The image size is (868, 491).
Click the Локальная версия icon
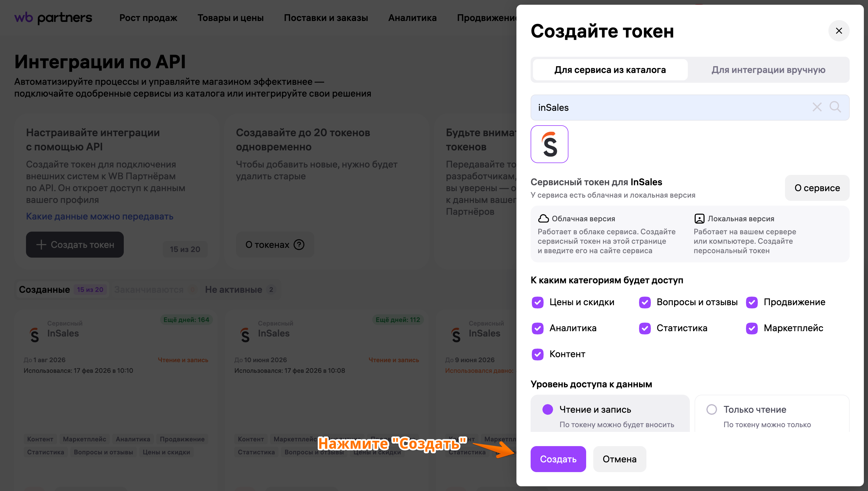pos(699,219)
